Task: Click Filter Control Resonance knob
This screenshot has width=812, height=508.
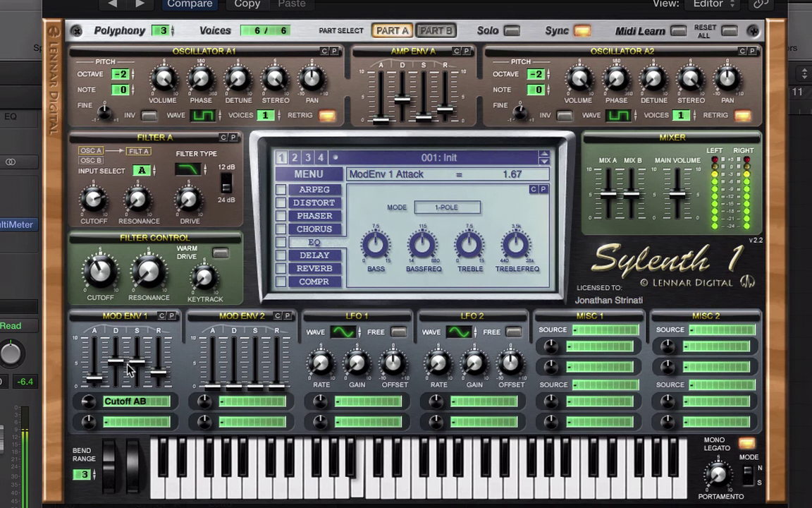Action: [x=148, y=272]
